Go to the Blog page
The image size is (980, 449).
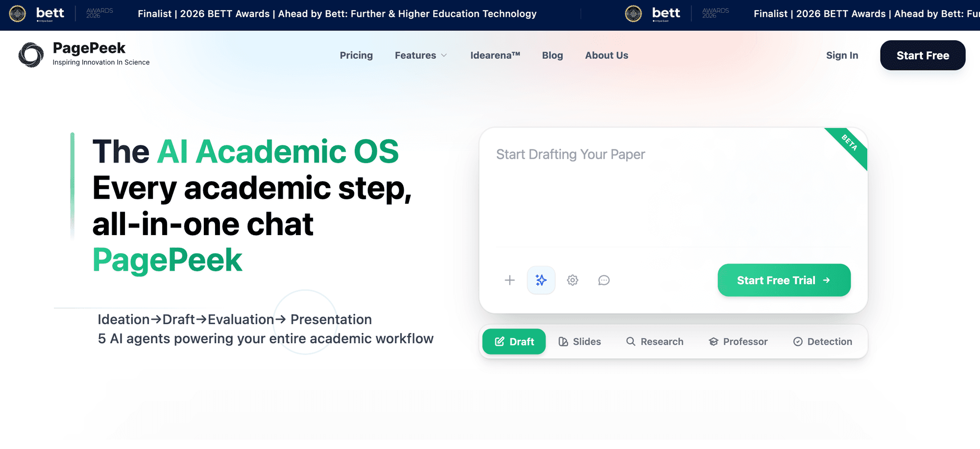[552, 55]
